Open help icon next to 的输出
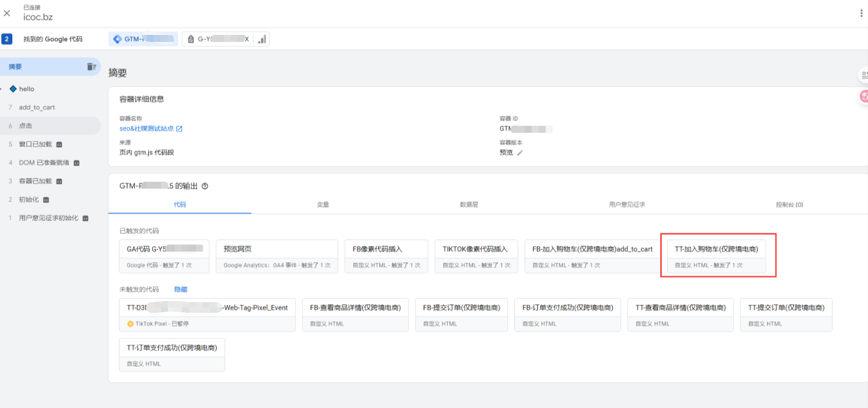 point(205,186)
